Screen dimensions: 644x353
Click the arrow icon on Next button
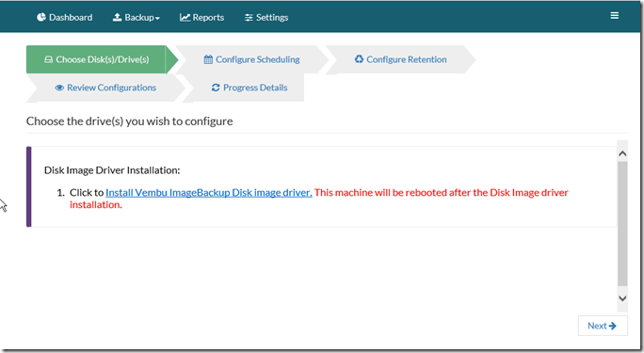tap(612, 326)
